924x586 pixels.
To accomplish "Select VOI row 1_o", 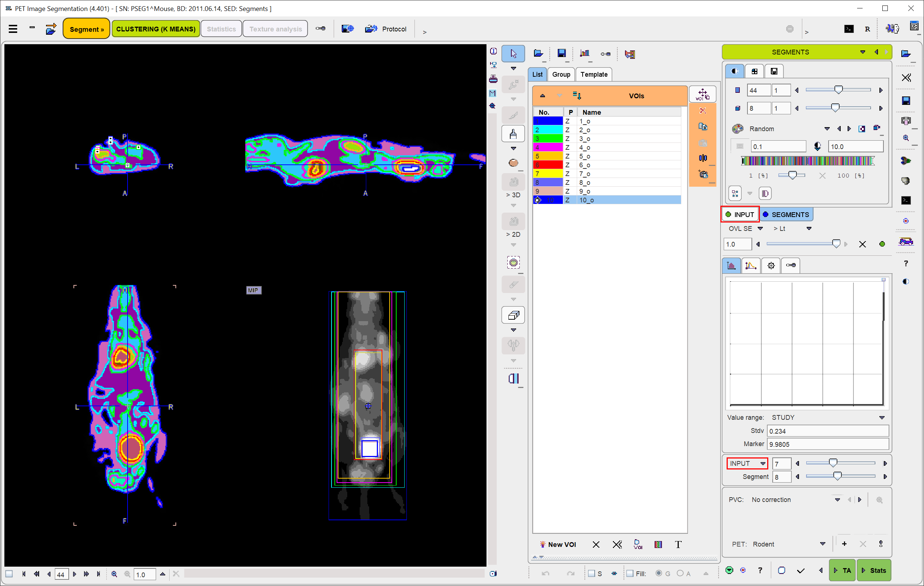I will coord(607,121).
